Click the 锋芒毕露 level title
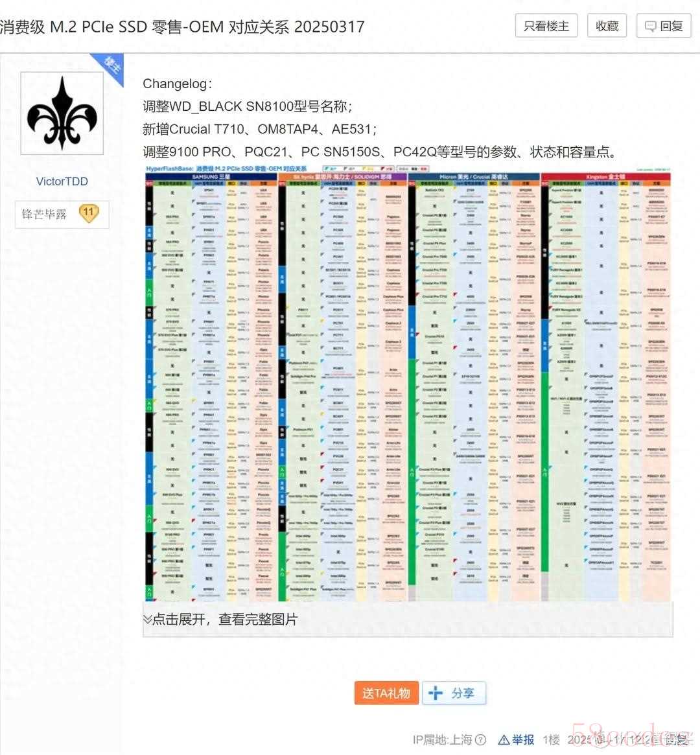Viewport: 700px width, 755px height. pyautogui.click(x=44, y=214)
